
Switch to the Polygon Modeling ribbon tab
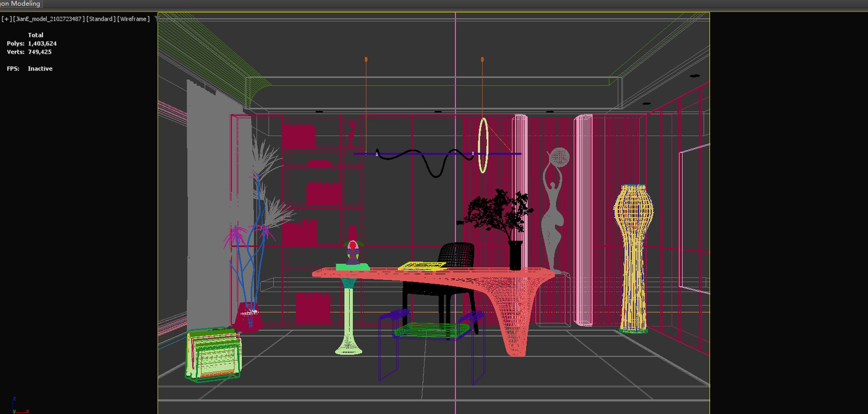click(x=20, y=4)
